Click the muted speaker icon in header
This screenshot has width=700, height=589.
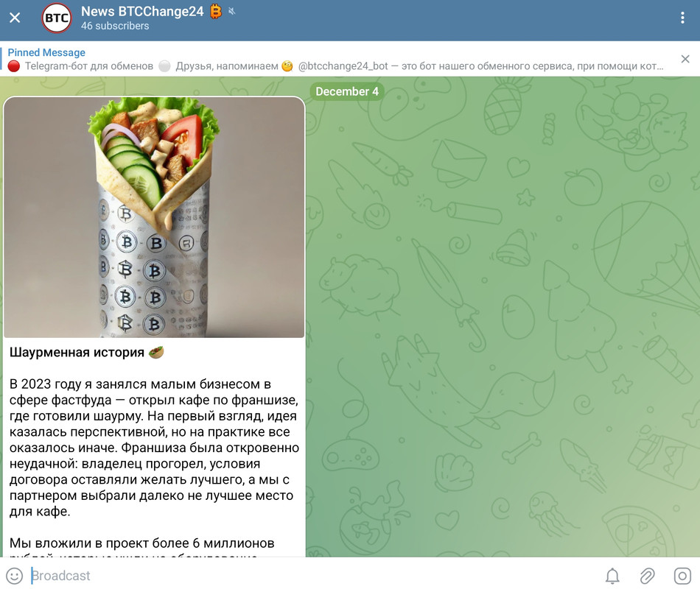(231, 11)
